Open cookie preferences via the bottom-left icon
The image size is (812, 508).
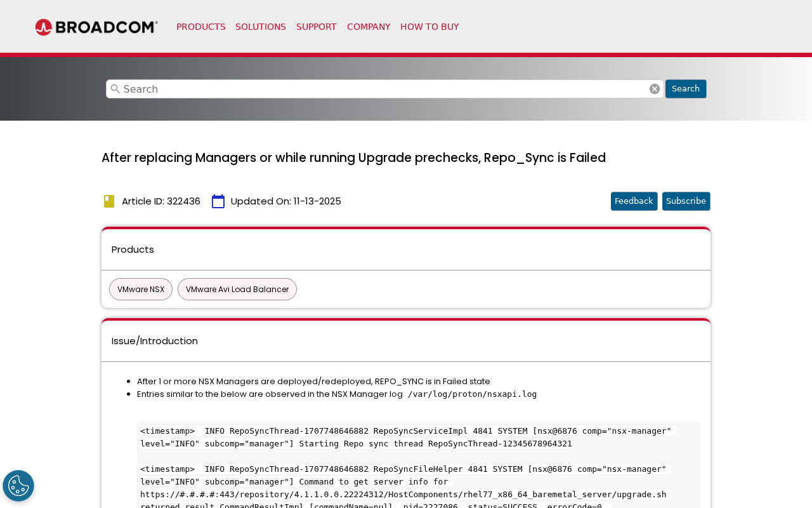click(x=18, y=485)
